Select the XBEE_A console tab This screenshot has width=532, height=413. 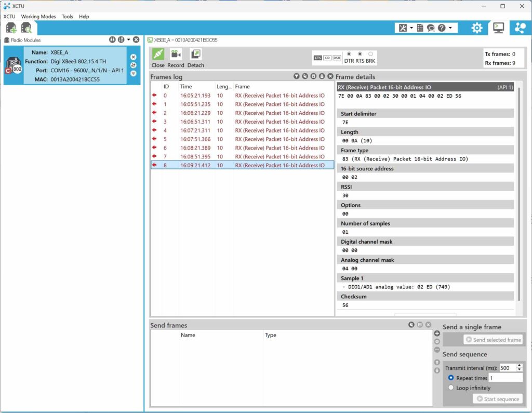coord(182,40)
